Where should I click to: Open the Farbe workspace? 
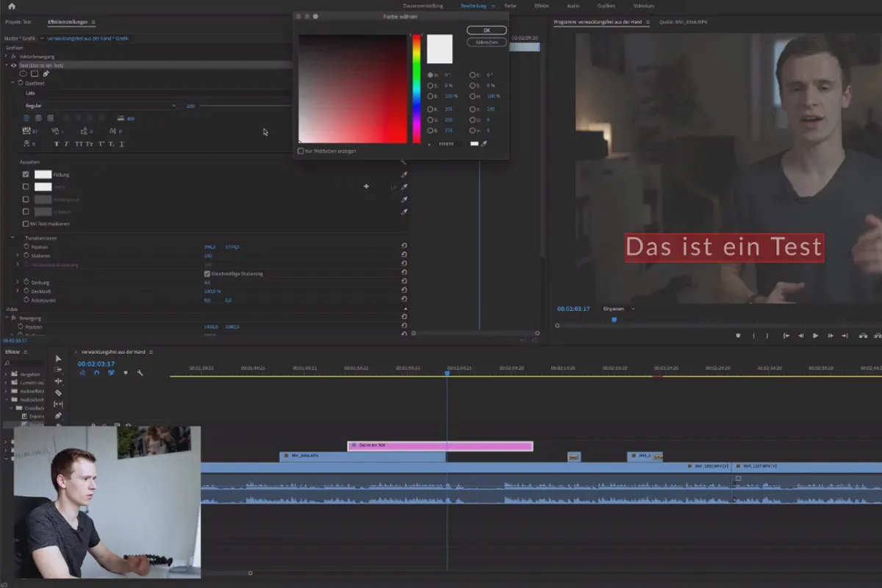(x=510, y=5)
